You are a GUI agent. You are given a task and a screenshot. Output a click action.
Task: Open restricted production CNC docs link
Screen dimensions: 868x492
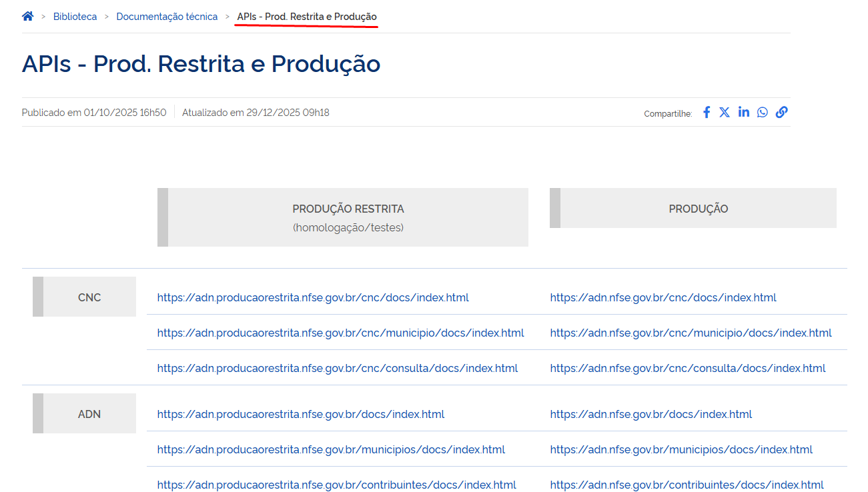(313, 298)
